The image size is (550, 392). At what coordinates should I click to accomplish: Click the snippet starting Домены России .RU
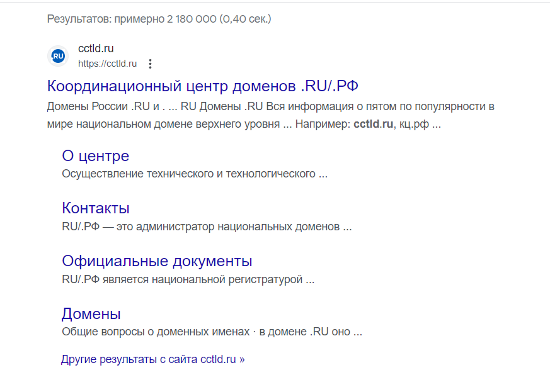click(270, 115)
